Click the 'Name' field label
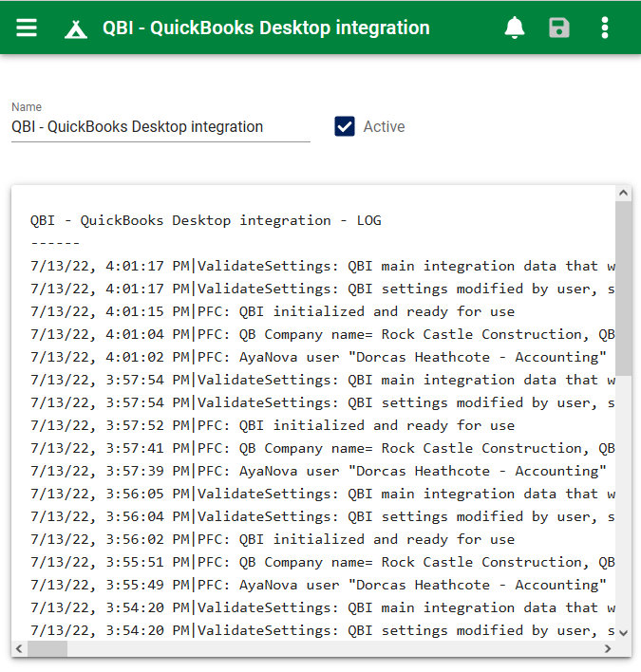The image size is (641, 672). point(27,106)
